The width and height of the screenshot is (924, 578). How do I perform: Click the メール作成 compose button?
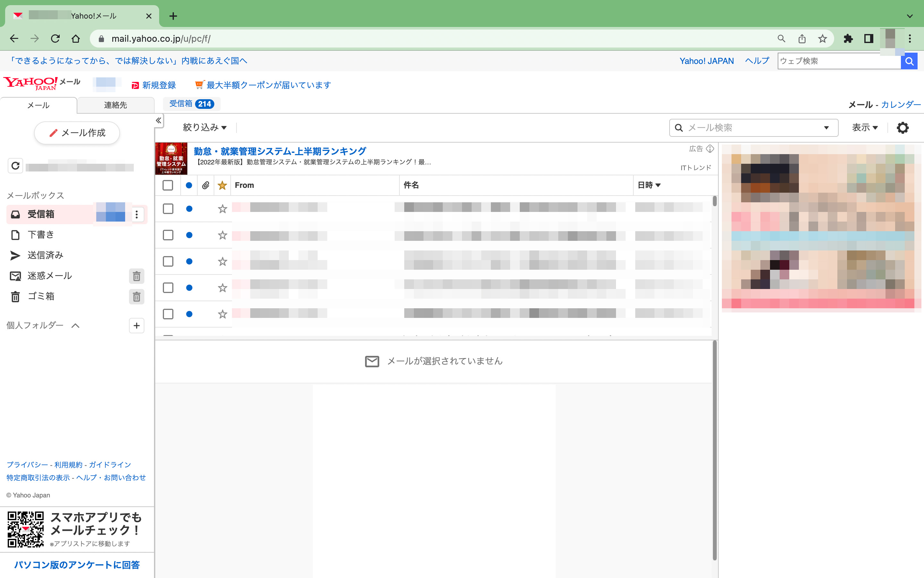click(77, 133)
